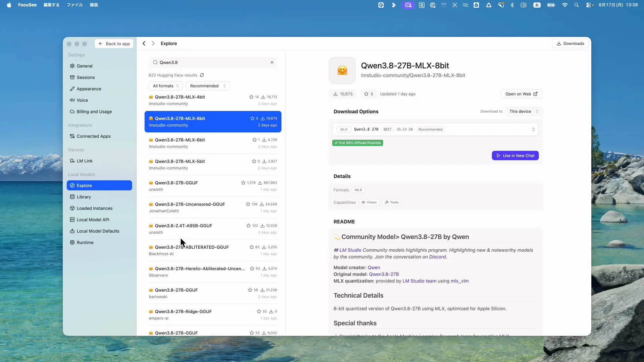Image resolution: width=644 pixels, height=362 pixels.
Task: Click the 10,673 downloads count badge
Action: pyautogui.click(x=343, y=94)
